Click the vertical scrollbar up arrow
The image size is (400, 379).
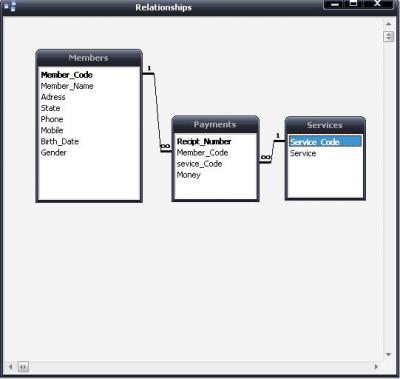388,24
